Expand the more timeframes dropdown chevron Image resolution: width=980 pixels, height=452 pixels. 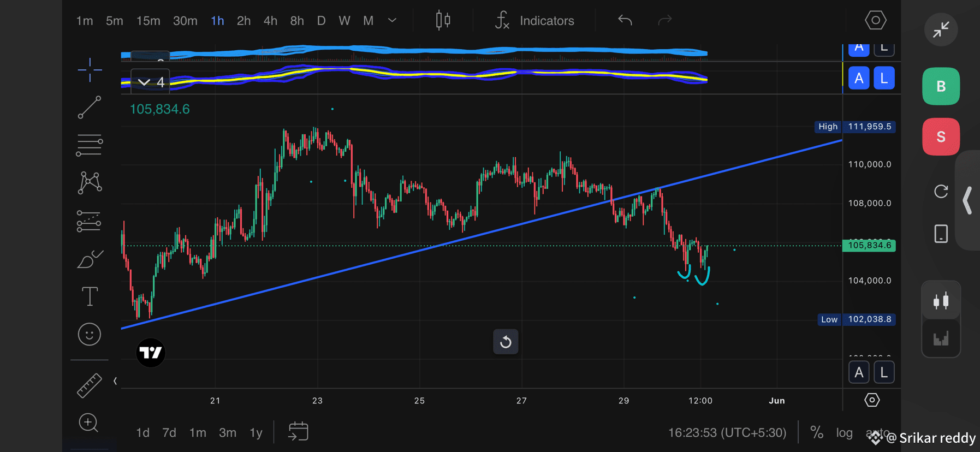pos(392,21)
